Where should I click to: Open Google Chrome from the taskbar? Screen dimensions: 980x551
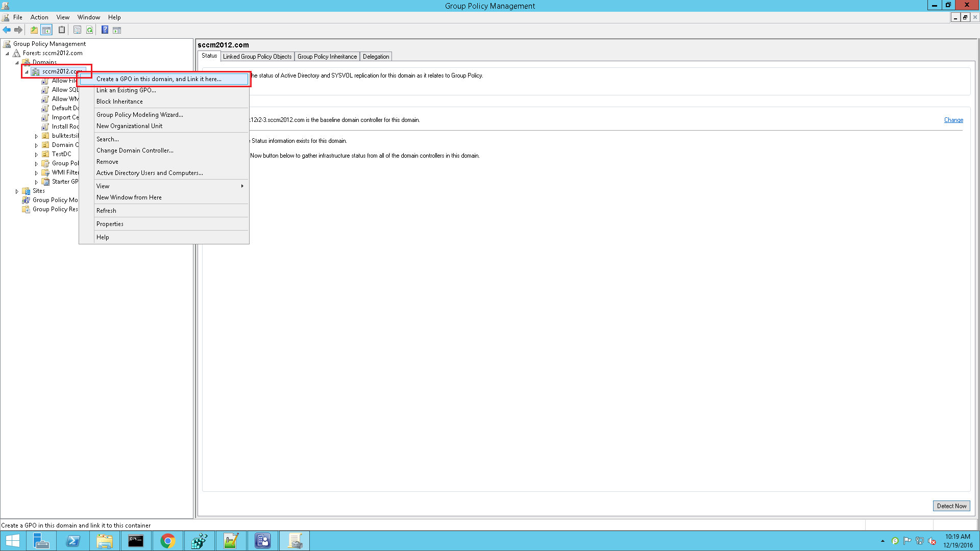click(168, 540)
